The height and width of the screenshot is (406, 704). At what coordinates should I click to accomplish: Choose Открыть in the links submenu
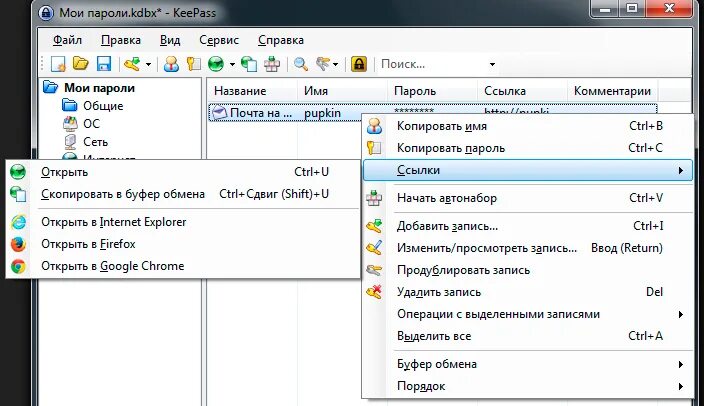coord(183,172)
